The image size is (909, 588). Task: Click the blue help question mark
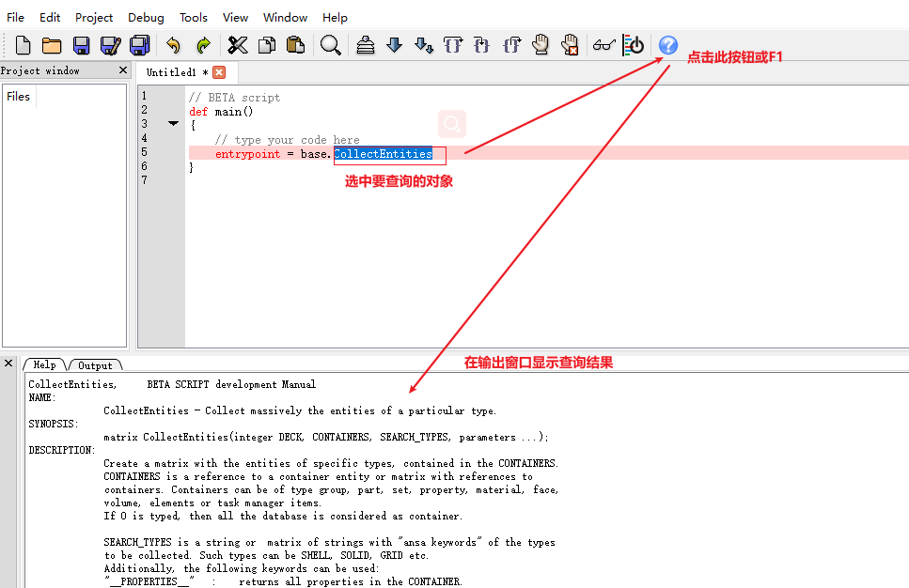(x=667, y=45)
